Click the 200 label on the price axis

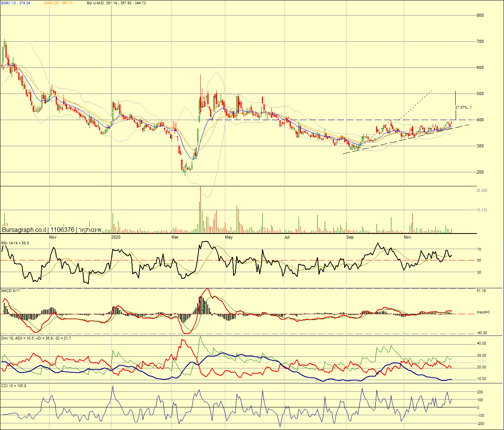(x=480, y=172)
